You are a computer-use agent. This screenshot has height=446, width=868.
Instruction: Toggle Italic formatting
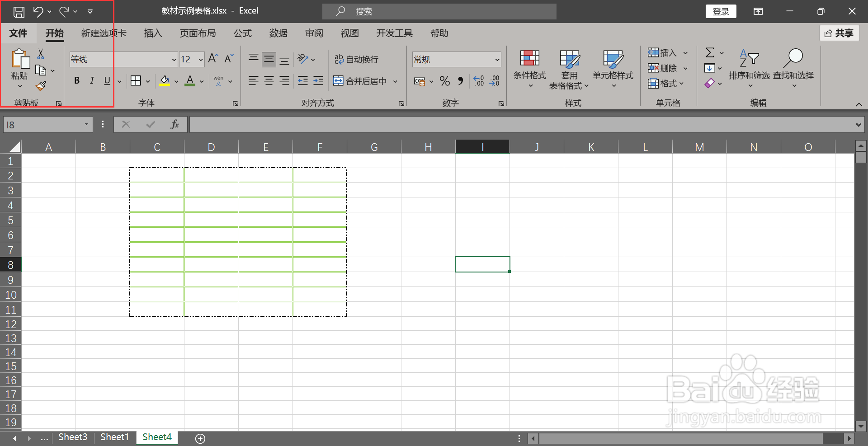92,81
